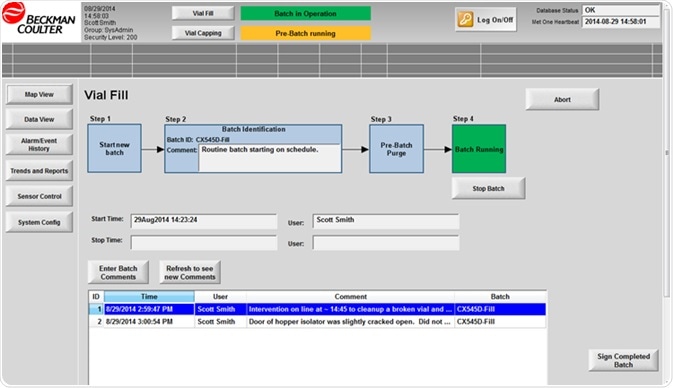673x388 pixels.
Task: Open the Map View screen
Action: point(39,94)
